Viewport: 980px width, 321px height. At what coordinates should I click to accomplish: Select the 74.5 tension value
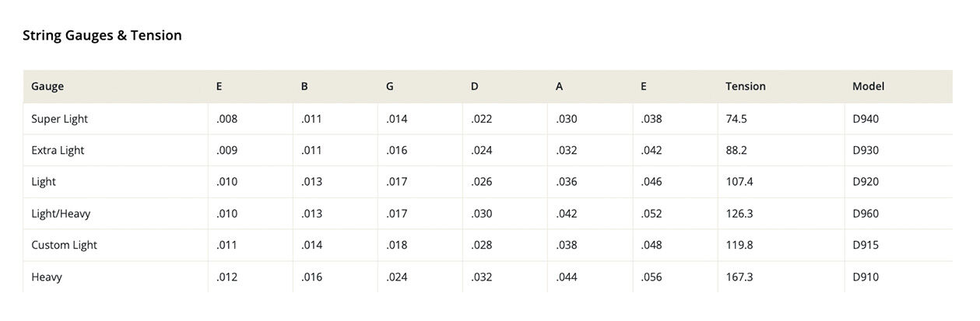pyautogui.click(x=736, y=119)
